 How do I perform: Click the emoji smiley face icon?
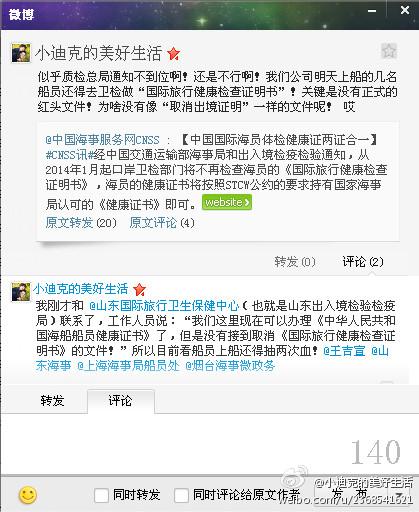point(28,495)
